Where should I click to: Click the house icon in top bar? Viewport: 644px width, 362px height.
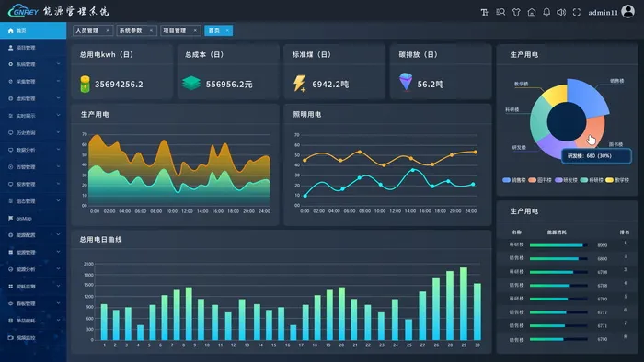point(532,12)
